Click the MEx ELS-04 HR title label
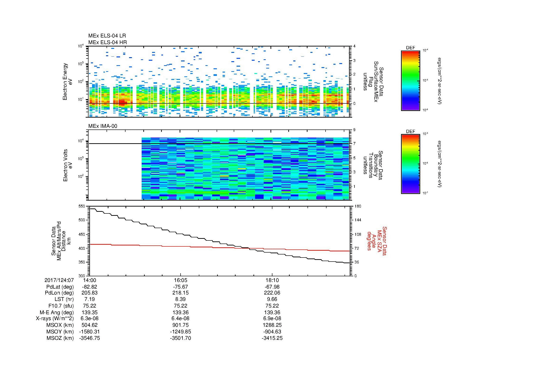 (107, 42)
